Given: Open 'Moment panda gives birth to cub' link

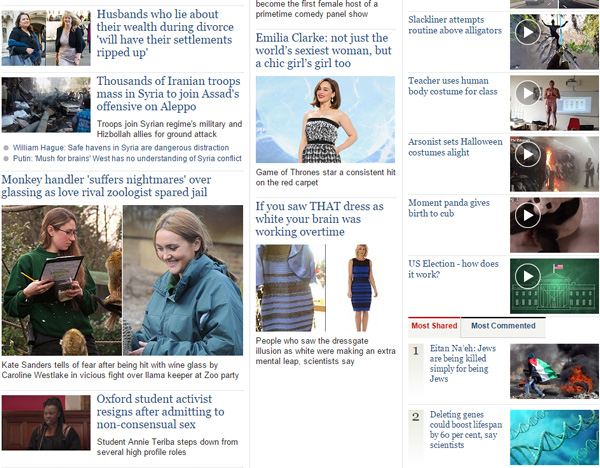Looking at the screenshot, I should [x=449, y=208].
